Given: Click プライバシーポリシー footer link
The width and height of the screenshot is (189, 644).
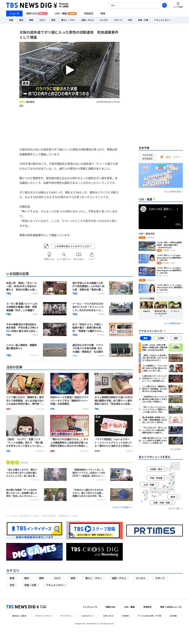Looking at the screenshot, I should (x=44, y=616).
